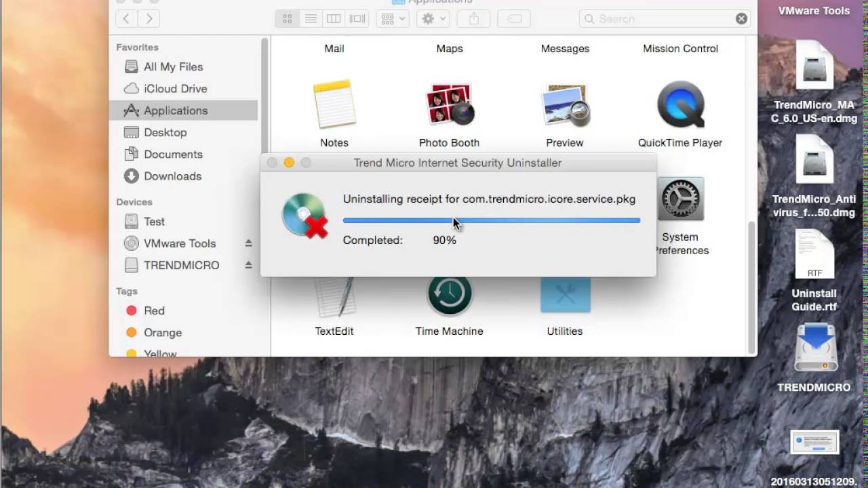Click the Edit Tags toolbar button
The width and height of the screenshot is (868, 488).
click(514, 19)
